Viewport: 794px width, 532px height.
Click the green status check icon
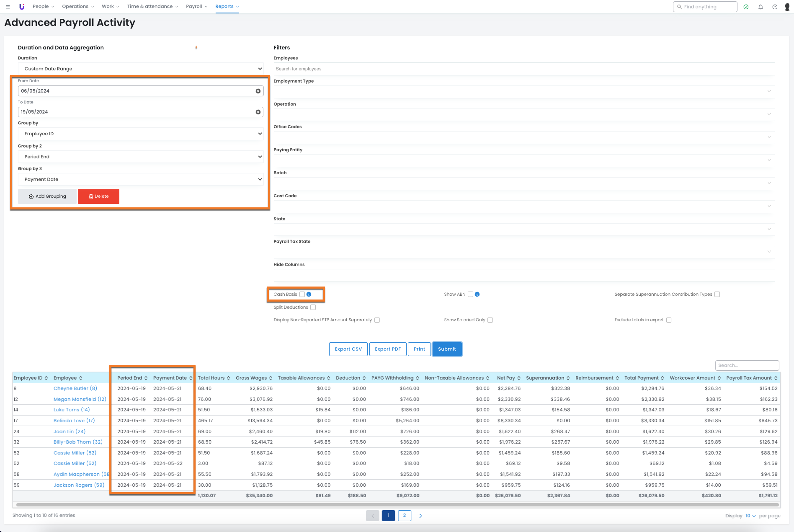click(x=746, y=7)
